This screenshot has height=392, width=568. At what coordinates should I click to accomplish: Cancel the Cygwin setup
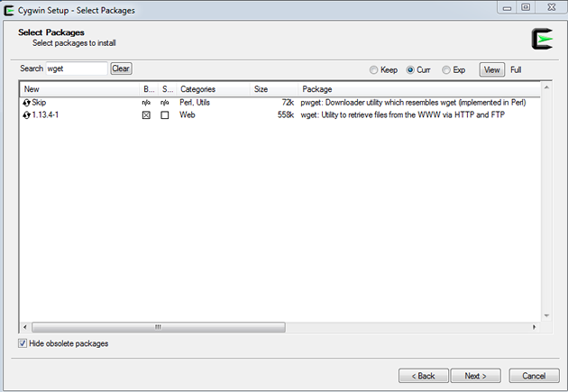(x=534, y=376)
